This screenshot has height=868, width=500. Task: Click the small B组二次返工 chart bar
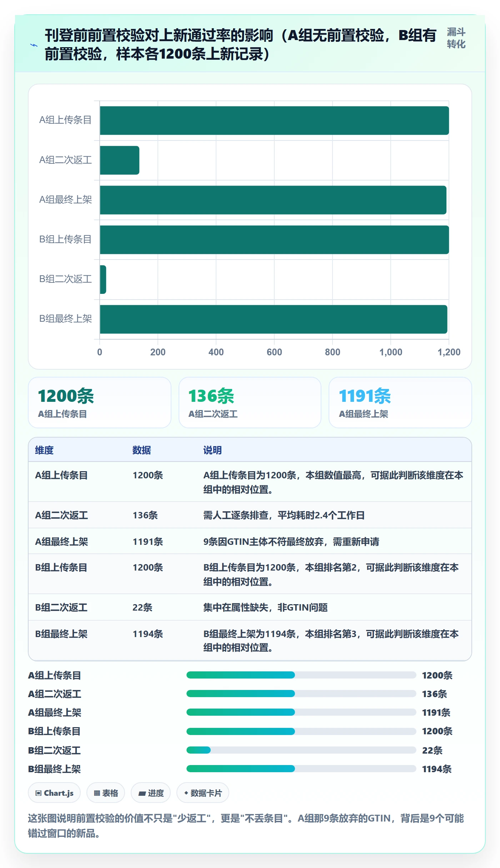point(103,279)
